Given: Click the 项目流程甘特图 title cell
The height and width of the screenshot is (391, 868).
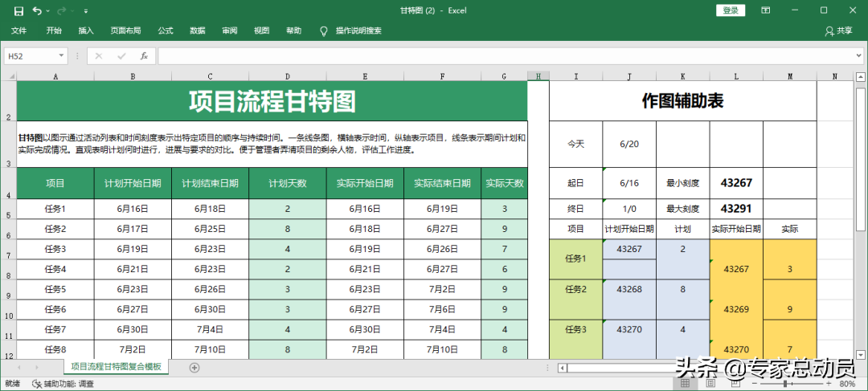Looking at the screenshot, I should pyautogui.click(x=272, y=101).
